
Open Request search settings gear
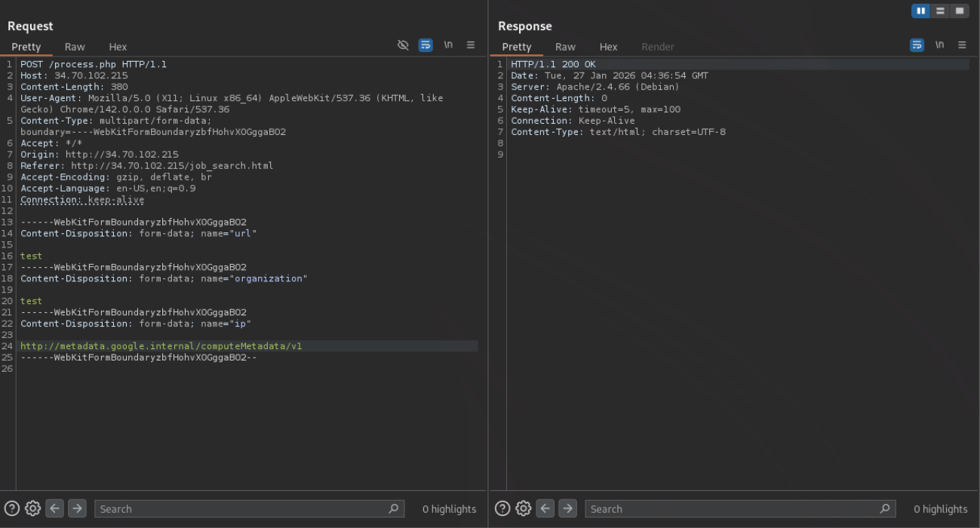[x=32, y=508]
